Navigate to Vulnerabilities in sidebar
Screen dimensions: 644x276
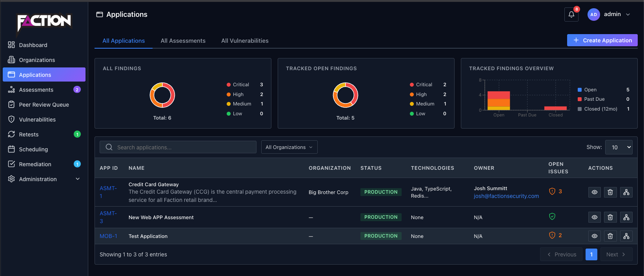(x=44, y=120)
